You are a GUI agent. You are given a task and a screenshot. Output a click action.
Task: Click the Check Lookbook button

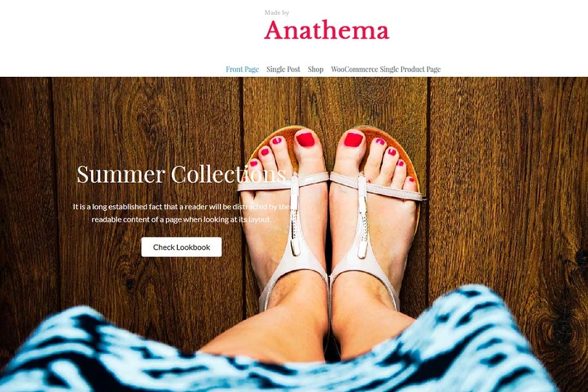click(182, 247)
